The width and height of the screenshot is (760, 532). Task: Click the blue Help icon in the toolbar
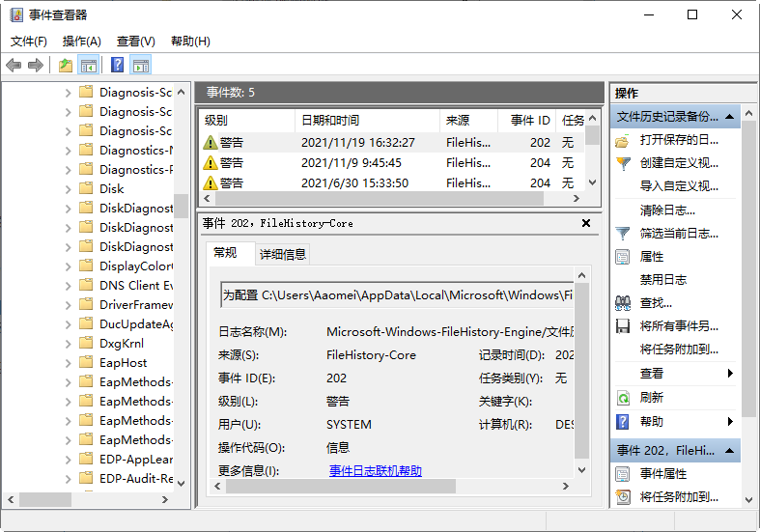click(117, 66)
